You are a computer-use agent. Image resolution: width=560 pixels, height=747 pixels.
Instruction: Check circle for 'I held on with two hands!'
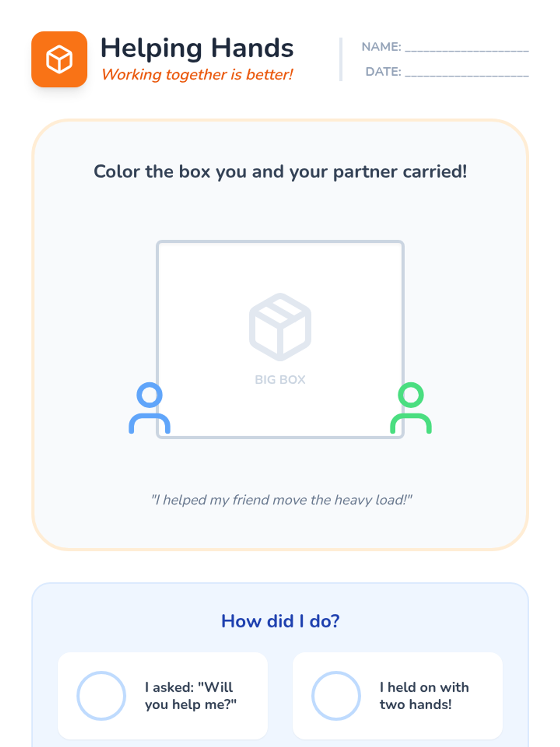coord(336,696)
